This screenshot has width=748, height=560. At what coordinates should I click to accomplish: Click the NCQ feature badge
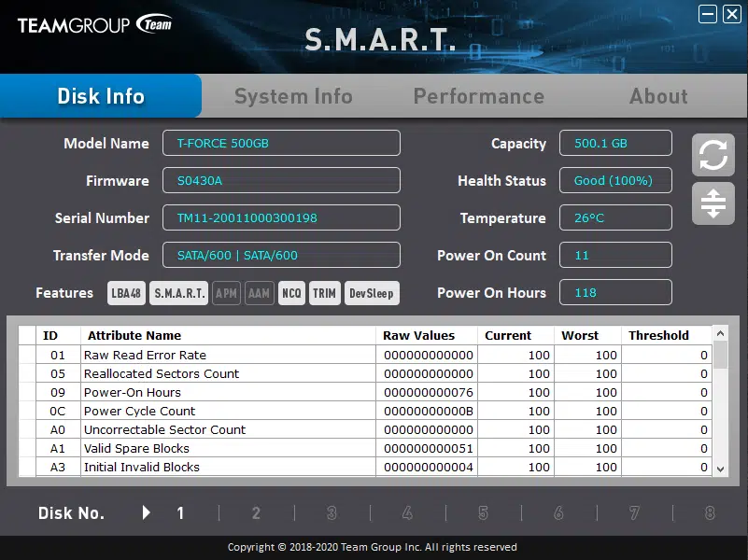pyautogui.click(x=291, y=293)
